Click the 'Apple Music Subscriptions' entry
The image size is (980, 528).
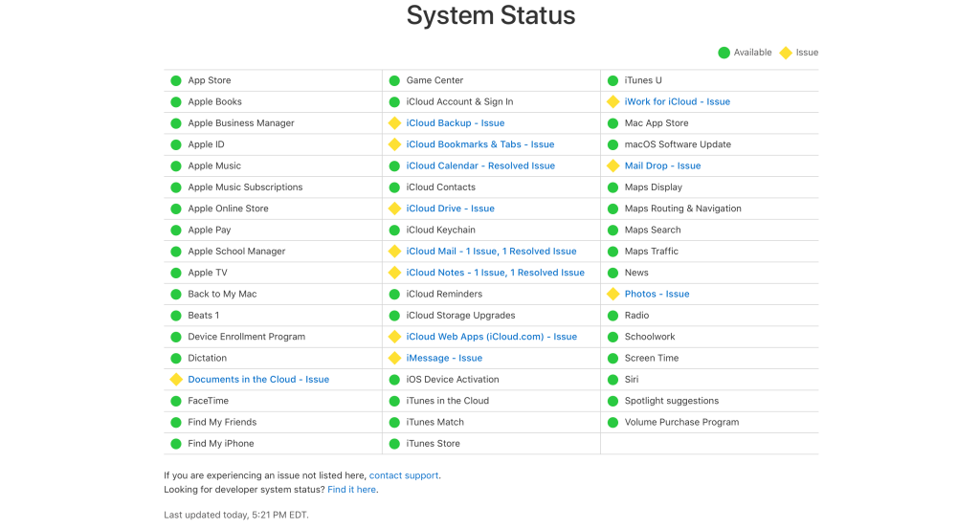pyautogui.click(x=245, y=187)
